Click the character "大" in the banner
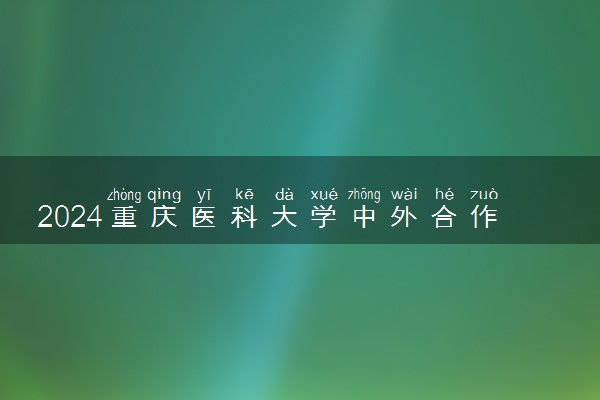Image resolution: width=600 pixels, height=400 pixels. (284, 217)
